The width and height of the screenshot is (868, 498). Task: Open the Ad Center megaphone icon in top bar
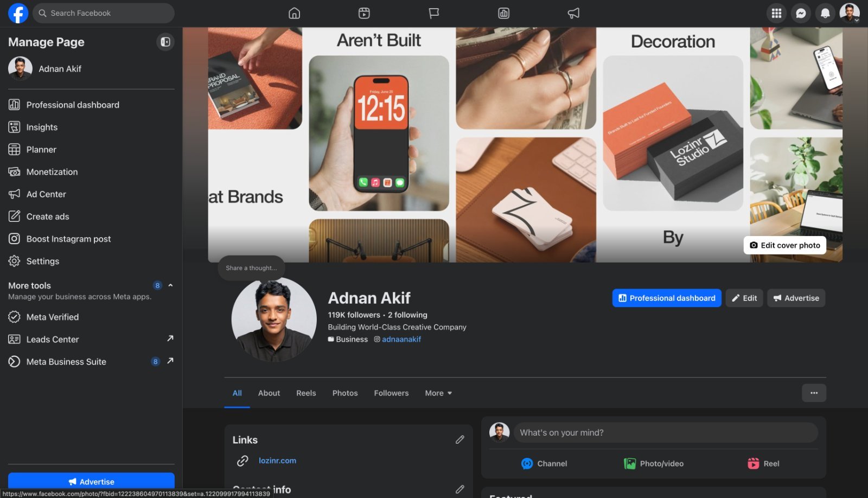click(573, 13)
